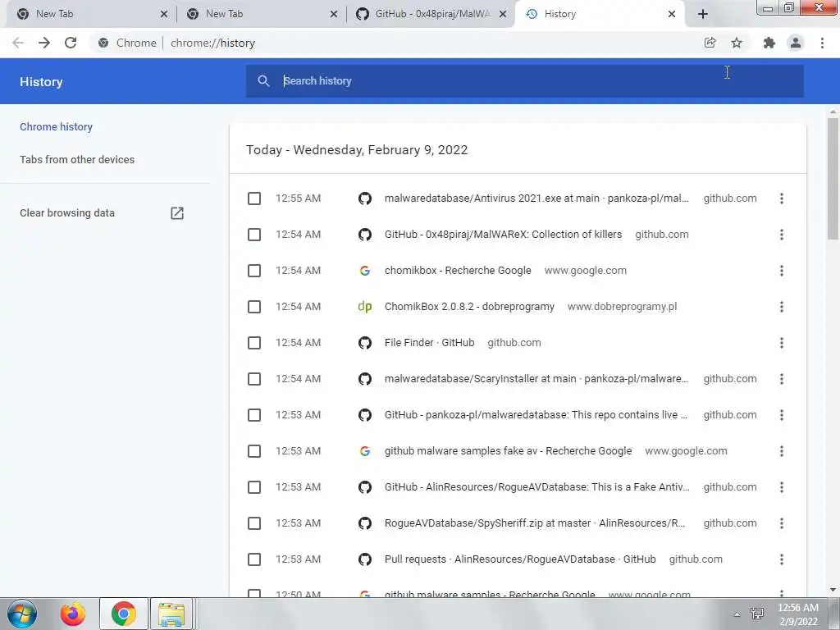The image size is (840, 630).
Task: Open Tabs from other devices
Action: coord(77,160)
